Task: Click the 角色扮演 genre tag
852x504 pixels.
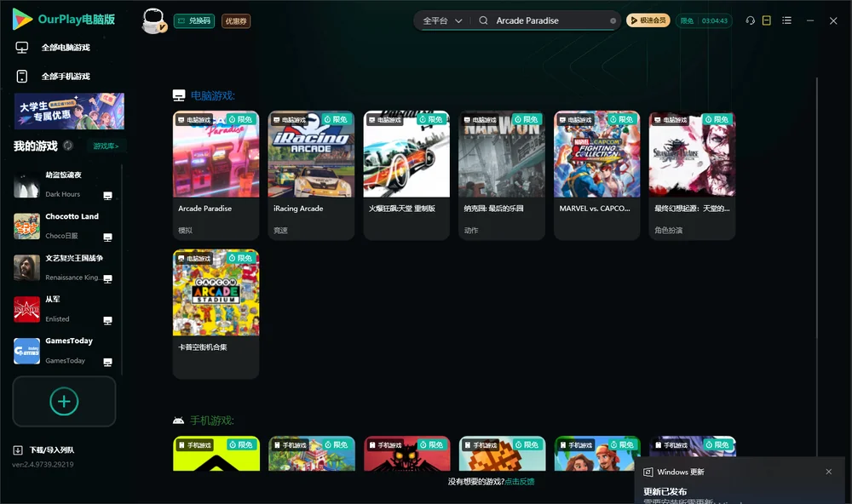Action: point(668,230)
